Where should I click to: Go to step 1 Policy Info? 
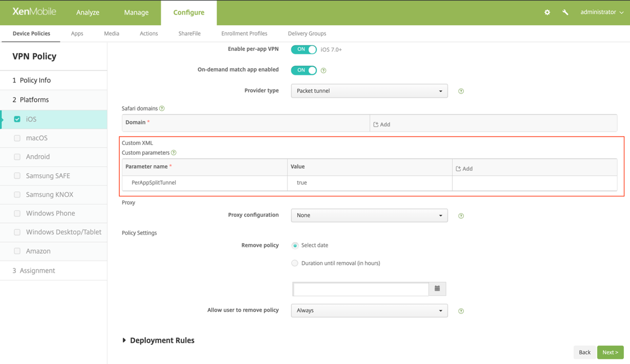tap(54, 80)
